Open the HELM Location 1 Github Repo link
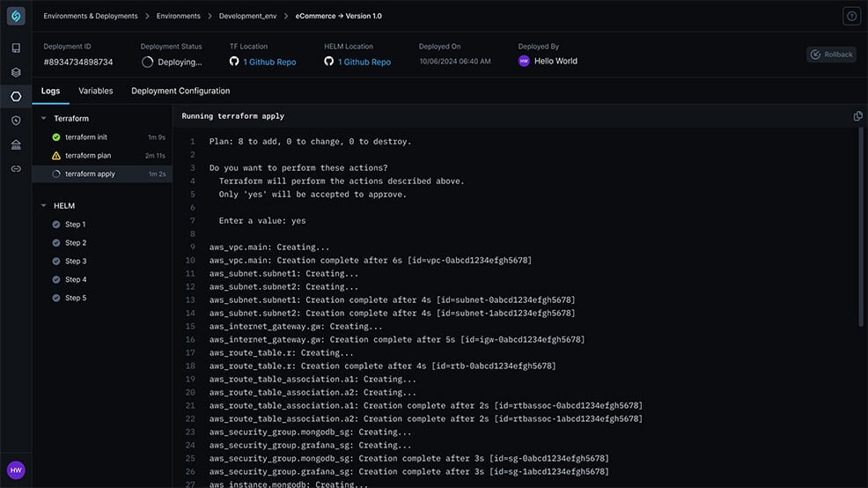Screen dimensions: 868x488 (364, 62)
